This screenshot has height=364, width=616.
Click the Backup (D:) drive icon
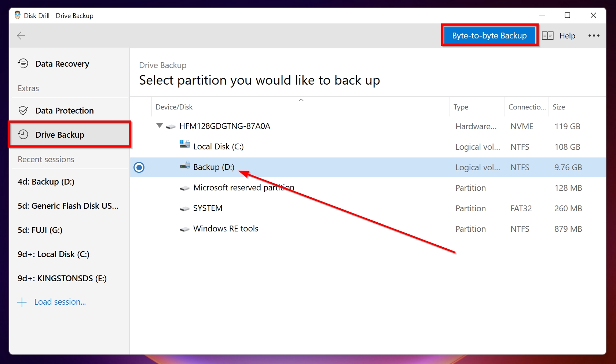click(x=185, y=165)
